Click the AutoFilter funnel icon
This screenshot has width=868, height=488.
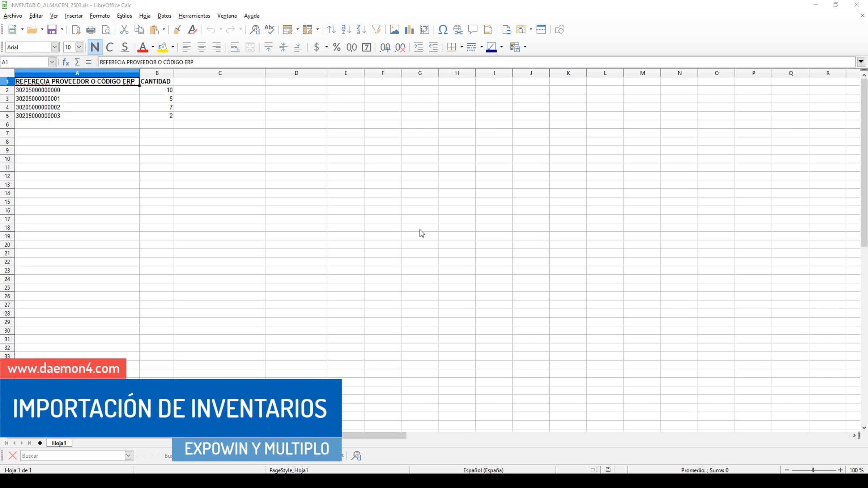(x=376, y=30)
